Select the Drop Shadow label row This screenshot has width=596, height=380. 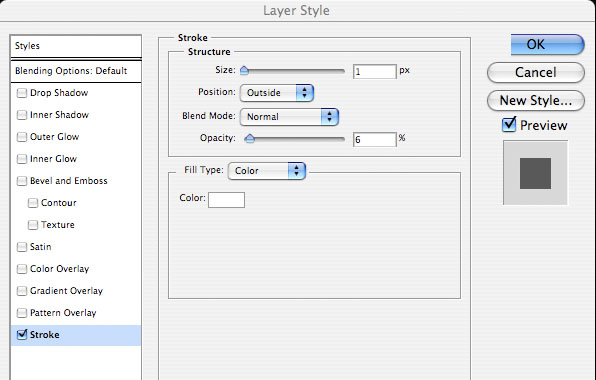pos(59,93)
